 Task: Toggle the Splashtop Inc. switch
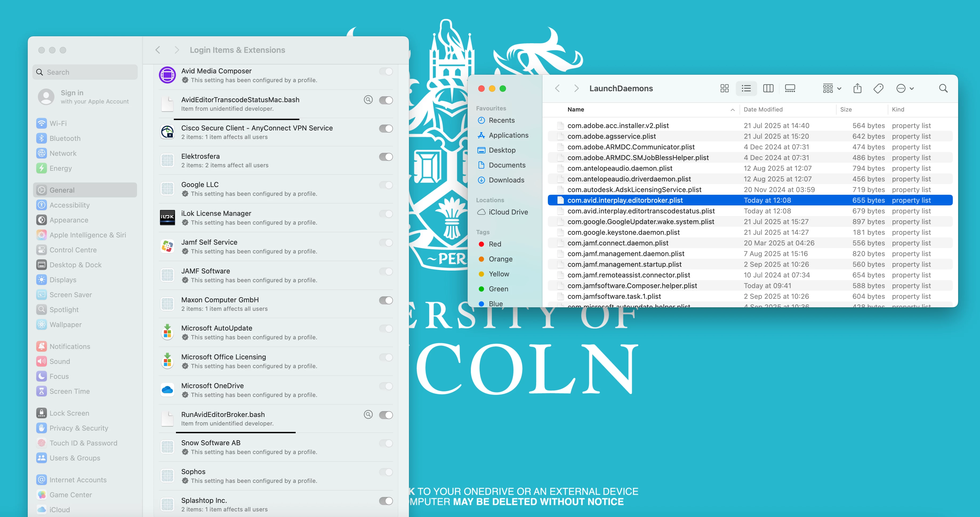pyautogui.click(x=386, y=501)
